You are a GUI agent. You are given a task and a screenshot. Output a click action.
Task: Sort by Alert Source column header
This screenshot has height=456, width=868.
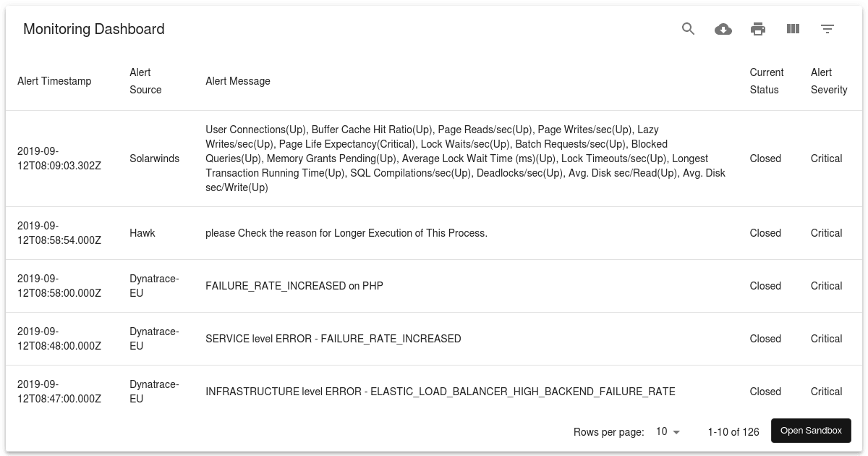(145, 81)
